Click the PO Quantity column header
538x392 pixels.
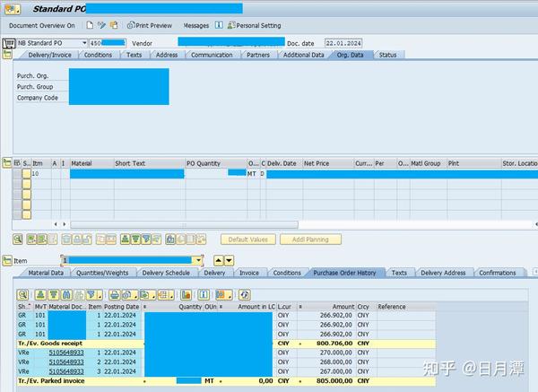[x=216, y=163]
